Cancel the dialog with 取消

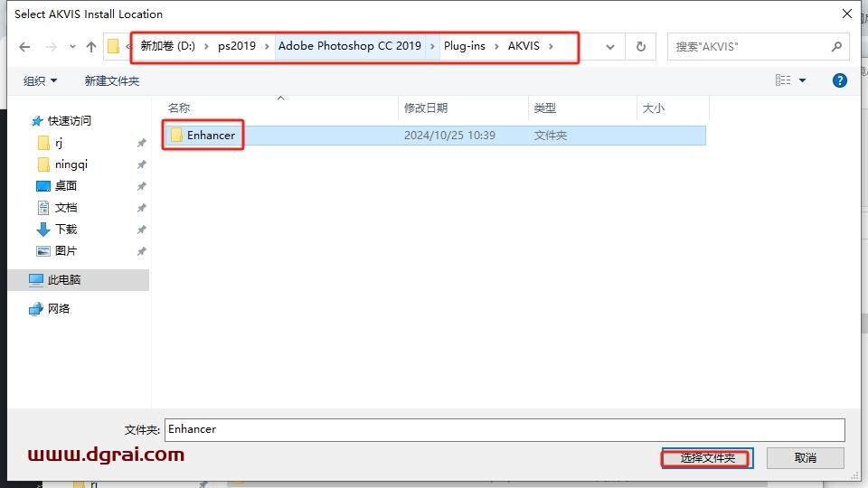[x=806, y=458]
